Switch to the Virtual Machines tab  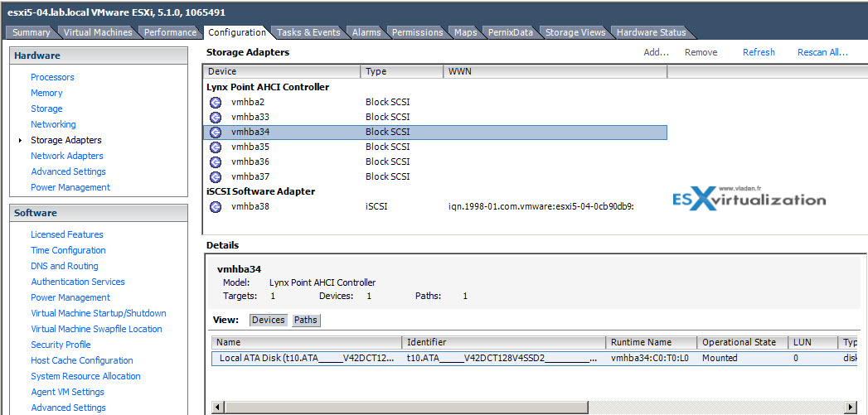[x=98, y=32]
